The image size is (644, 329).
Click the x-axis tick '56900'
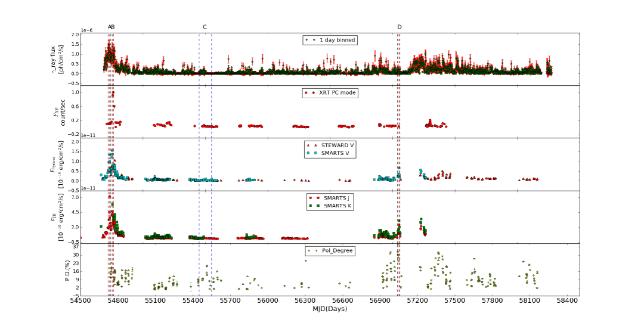tap(380, 301)
